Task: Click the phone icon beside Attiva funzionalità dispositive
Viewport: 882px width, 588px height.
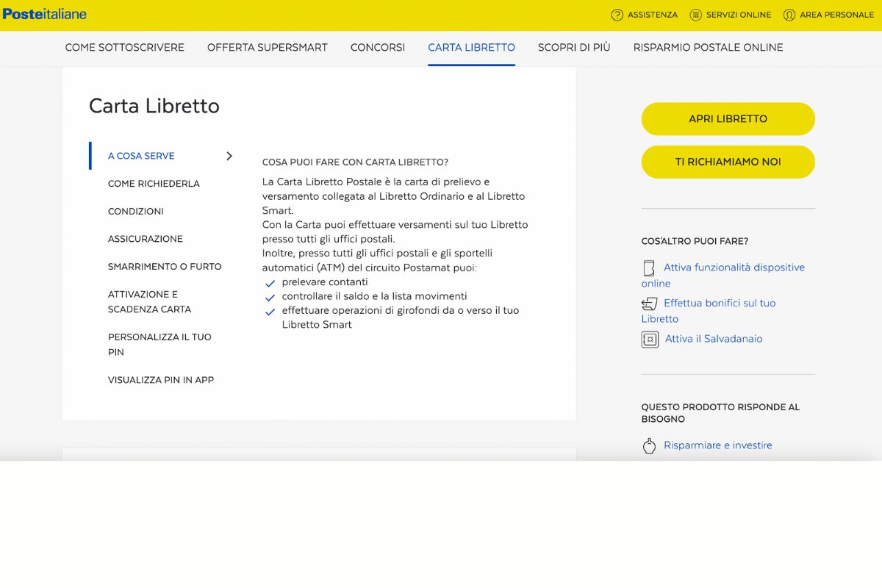Action: pos(649,268)
